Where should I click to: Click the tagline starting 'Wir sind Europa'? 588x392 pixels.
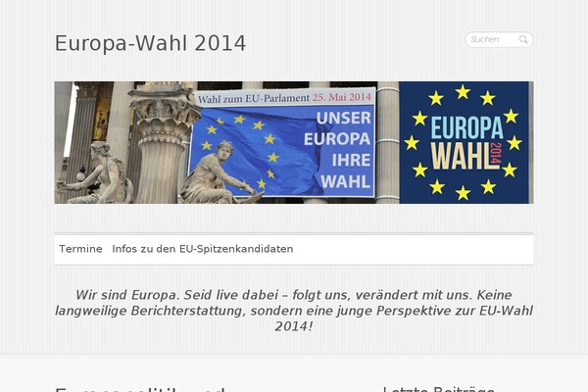[294, 311]
